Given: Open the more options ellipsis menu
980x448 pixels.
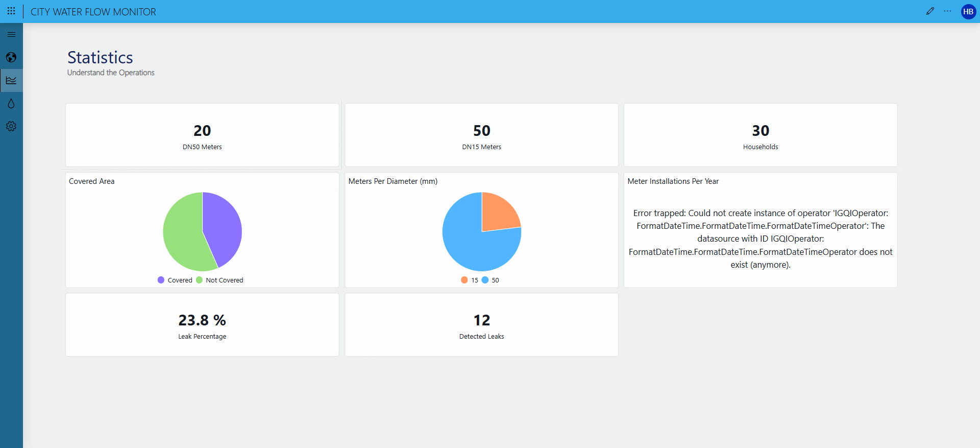Looking at the screenshot, I should [x=947, y=11].
